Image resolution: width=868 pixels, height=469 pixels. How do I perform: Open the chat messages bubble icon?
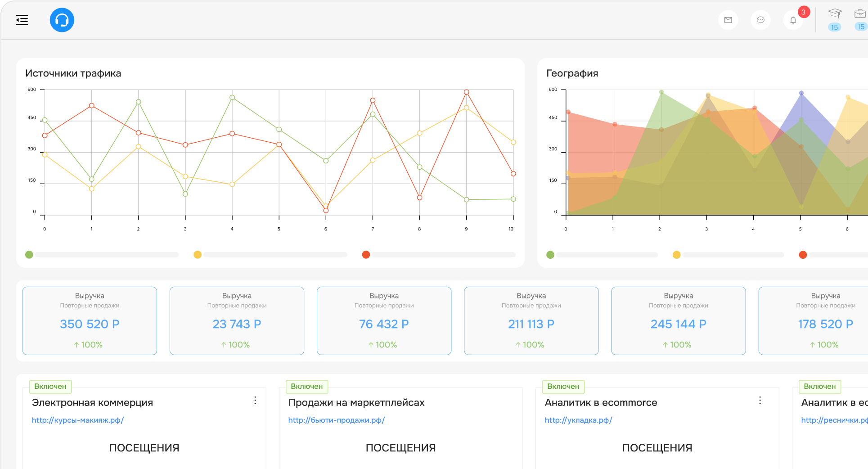[x=760, y=20]
